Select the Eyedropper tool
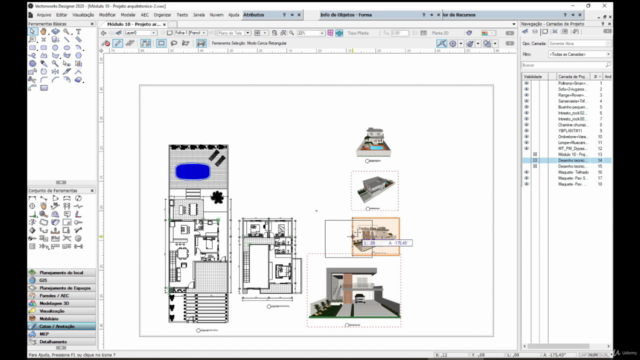The image size is (640, 360). click(44, 63)
